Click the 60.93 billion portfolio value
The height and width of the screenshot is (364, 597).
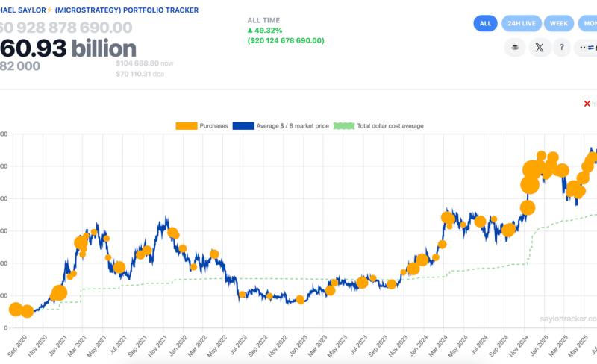click(x=68, y=48)
